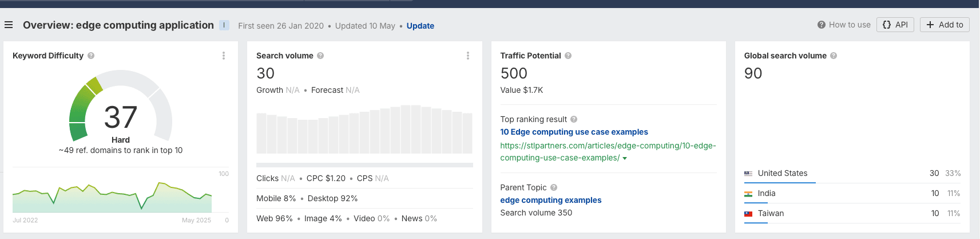Click the Add to button
This screenshot has width=980, height=239.
[x=945, y=25]
